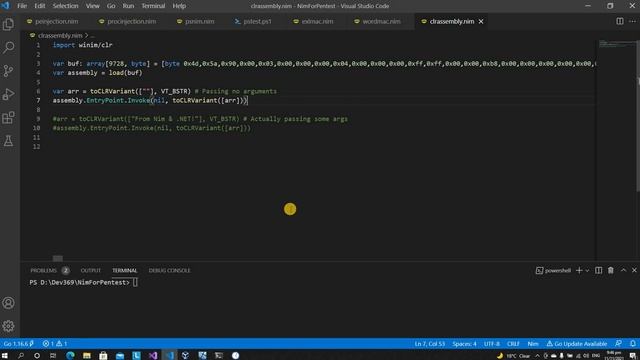Select language mode Nim in status bar
The height and width of the screenshot is (360, 640).
pos(533,344)
